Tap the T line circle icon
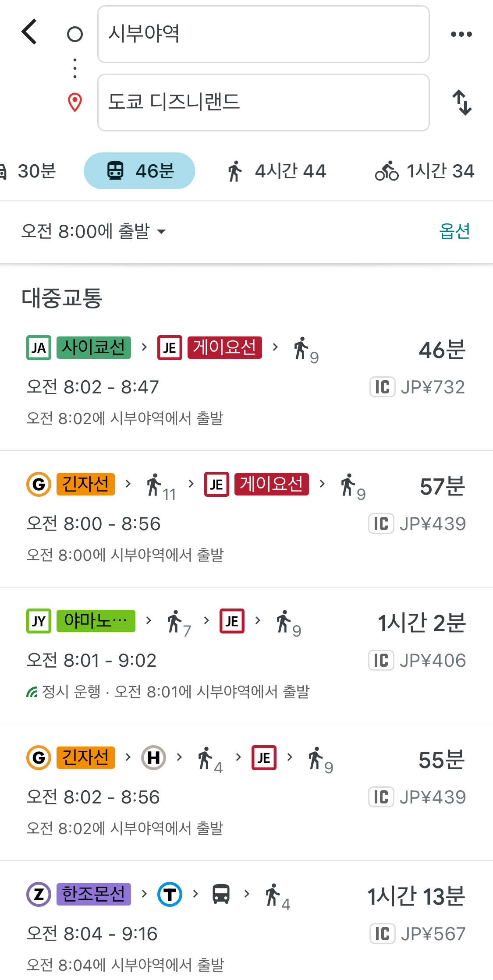 click(170, 895)
